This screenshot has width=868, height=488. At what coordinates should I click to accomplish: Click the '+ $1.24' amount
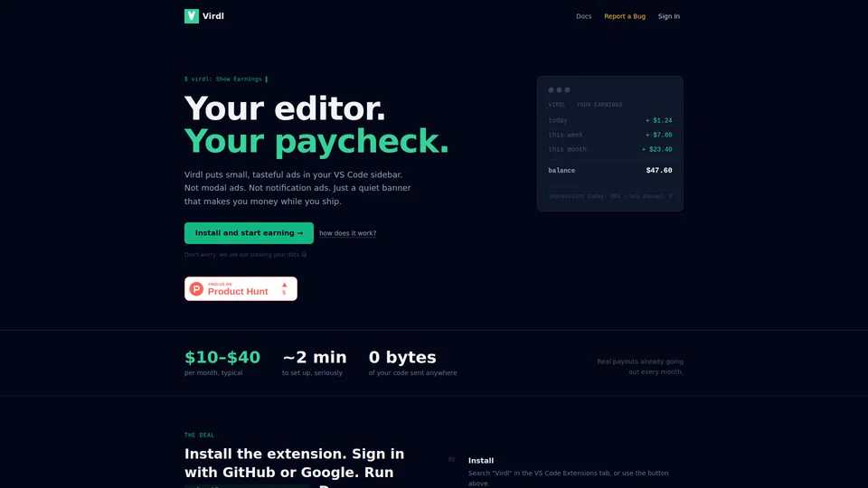[659, 120]
